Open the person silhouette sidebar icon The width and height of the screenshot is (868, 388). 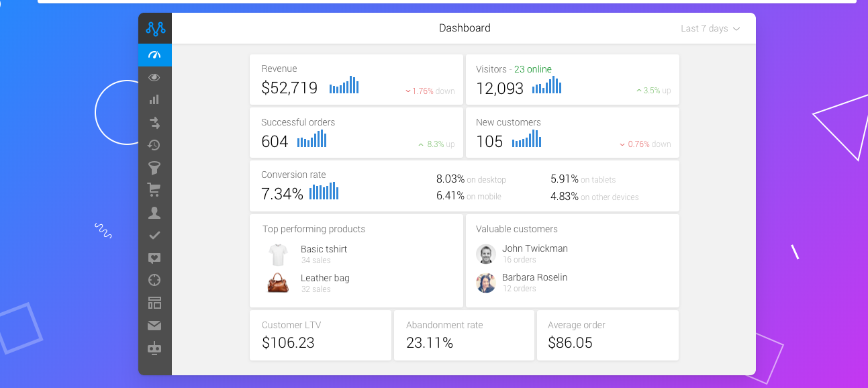154,213
